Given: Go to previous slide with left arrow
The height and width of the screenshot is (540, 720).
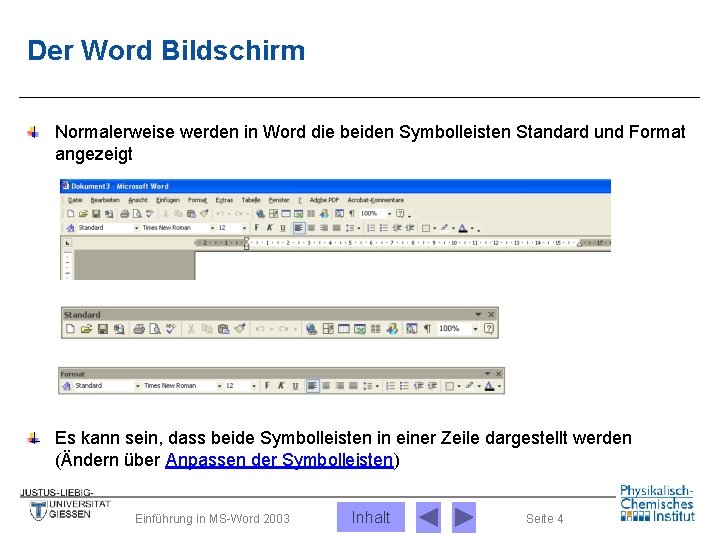Looking at the screenshot, I should [428, 518].
